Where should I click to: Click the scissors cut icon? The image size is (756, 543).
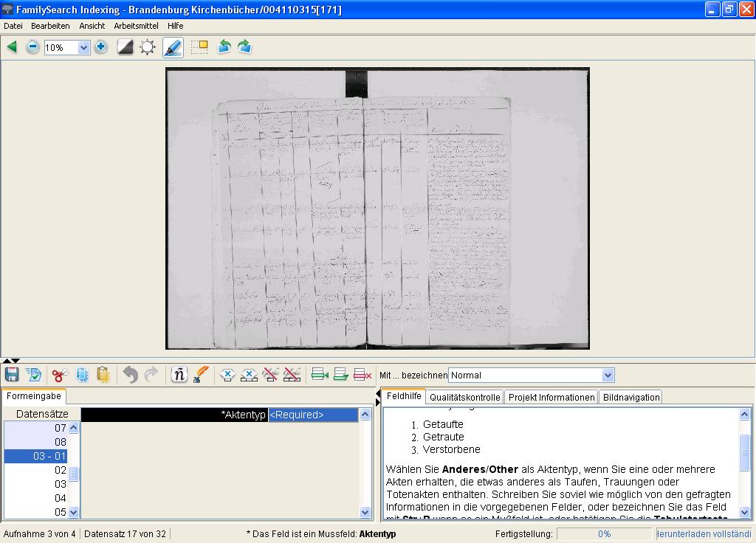(x=60, y=375)
